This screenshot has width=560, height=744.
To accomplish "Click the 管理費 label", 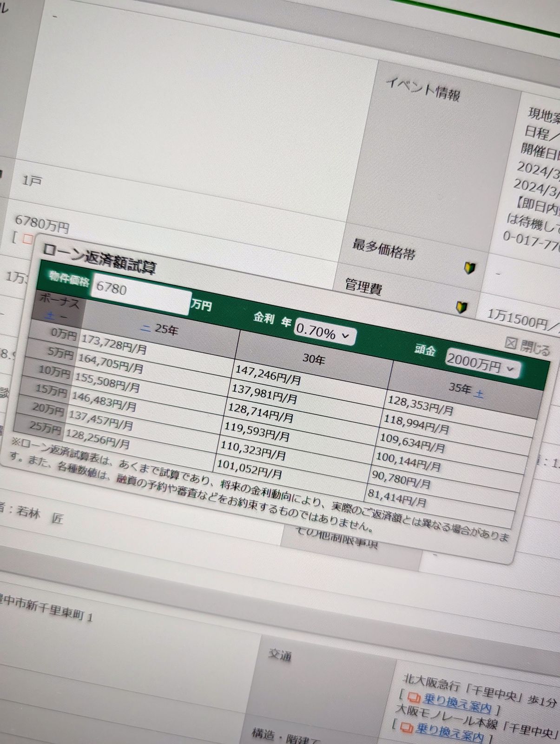I will click(x=363, y=286).
